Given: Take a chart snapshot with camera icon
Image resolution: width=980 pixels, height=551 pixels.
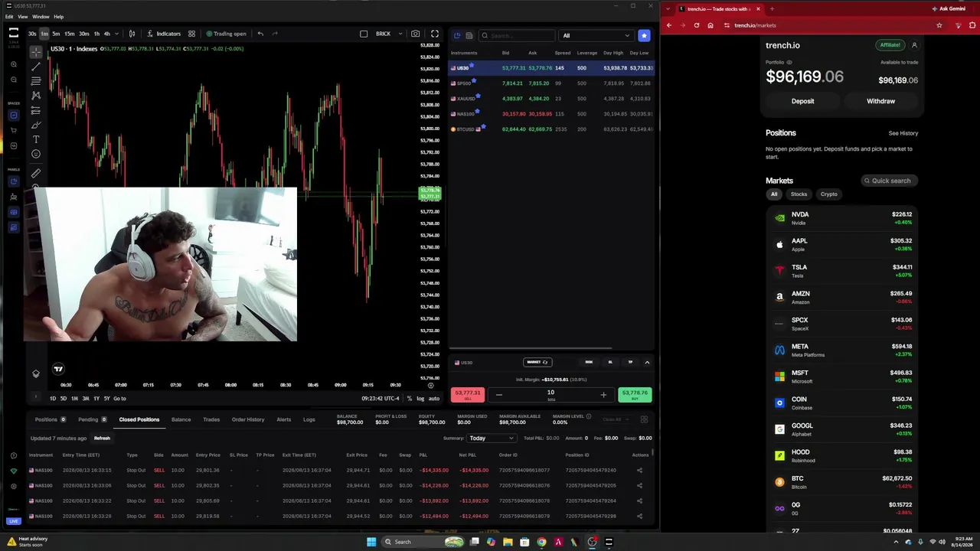Looking at the screenshot, I should [415, 34].
